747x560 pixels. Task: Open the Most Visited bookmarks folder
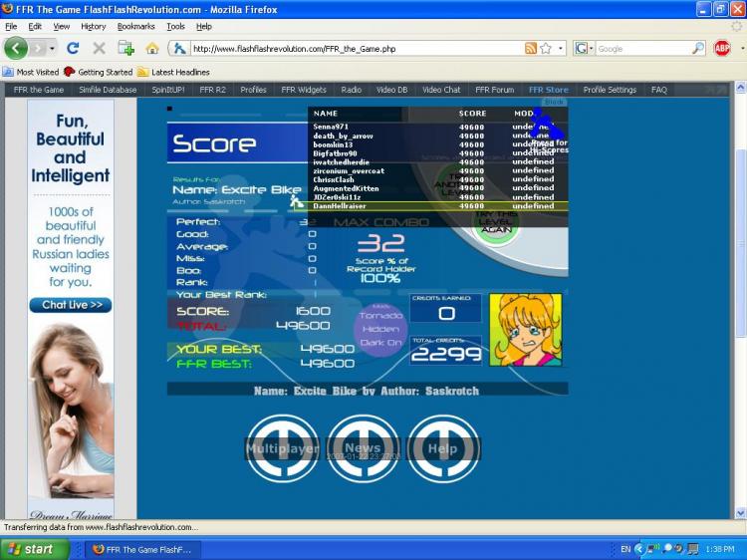pos(31,72)
